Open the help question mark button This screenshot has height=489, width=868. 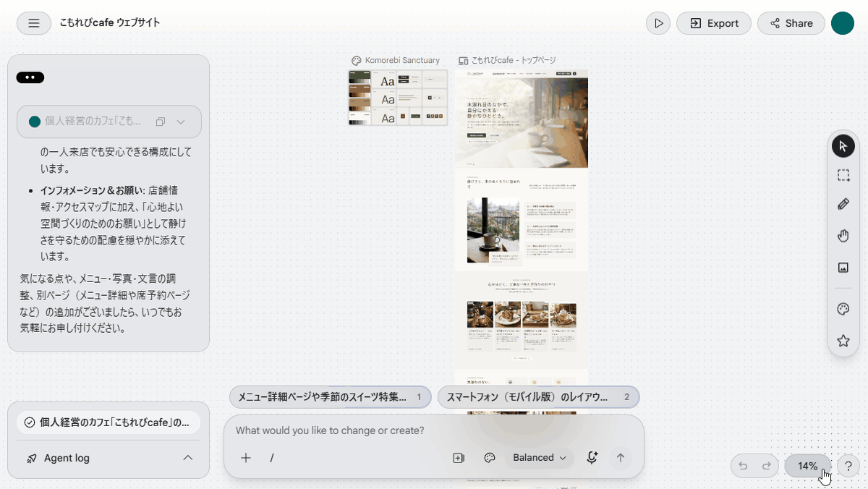848,467
